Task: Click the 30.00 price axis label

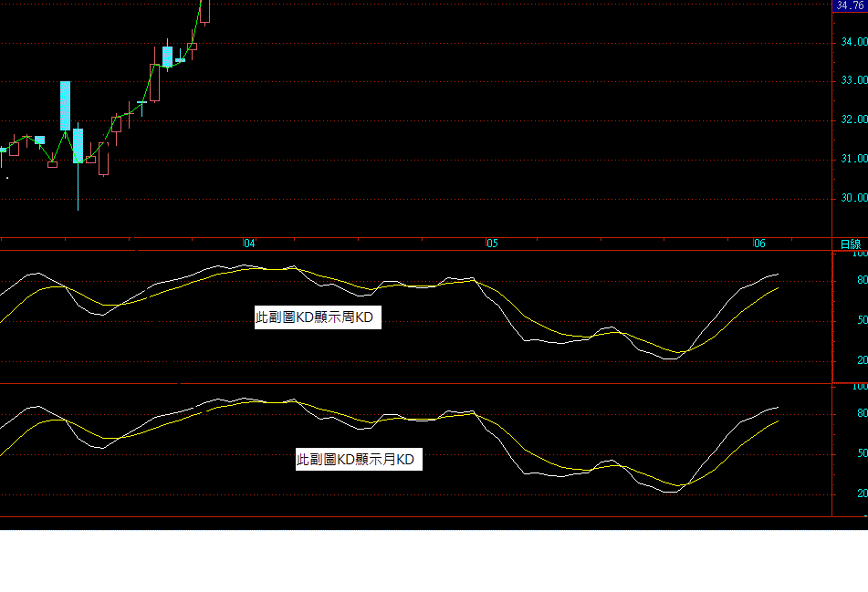Action: pyautogui.click(x=853, y=199)
